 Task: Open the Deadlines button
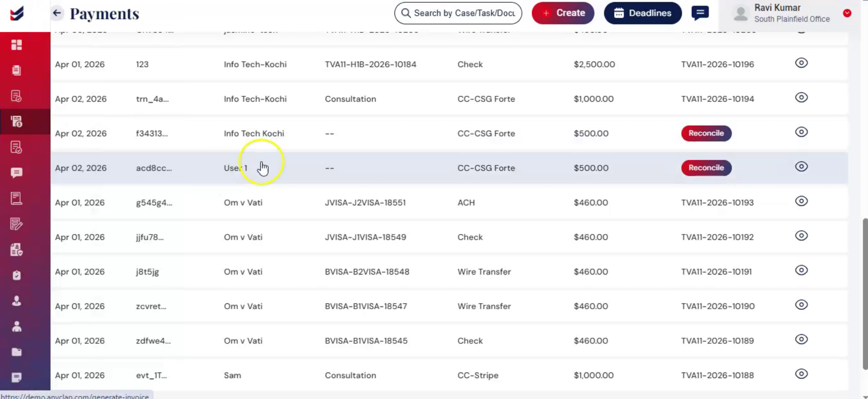pyautogui.click(x=643, y=13)
